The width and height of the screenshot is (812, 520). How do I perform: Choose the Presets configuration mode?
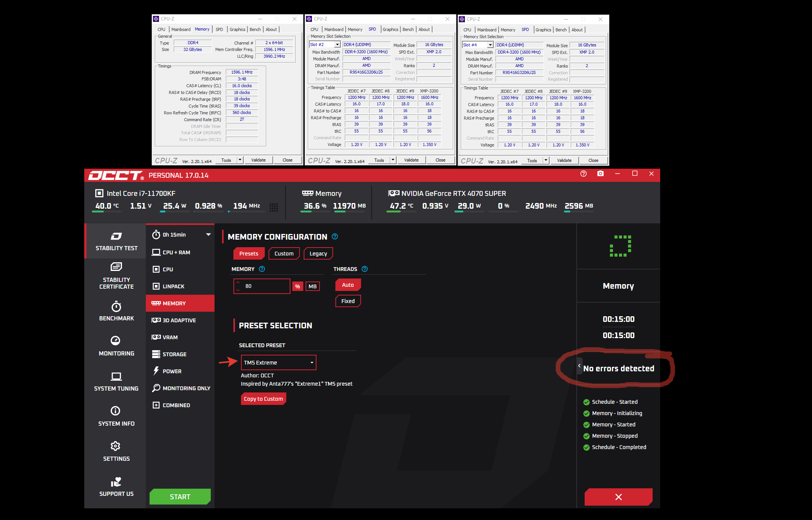249,254
